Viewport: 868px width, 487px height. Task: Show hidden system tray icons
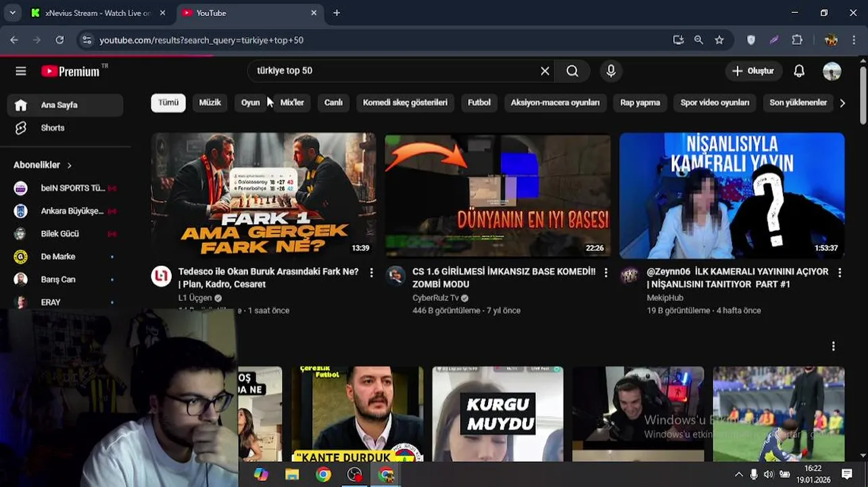tap(738, 475)
